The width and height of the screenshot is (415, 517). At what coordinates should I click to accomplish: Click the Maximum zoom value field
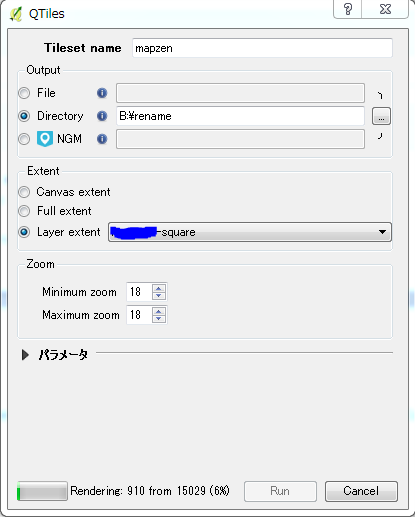pos(139,315)
